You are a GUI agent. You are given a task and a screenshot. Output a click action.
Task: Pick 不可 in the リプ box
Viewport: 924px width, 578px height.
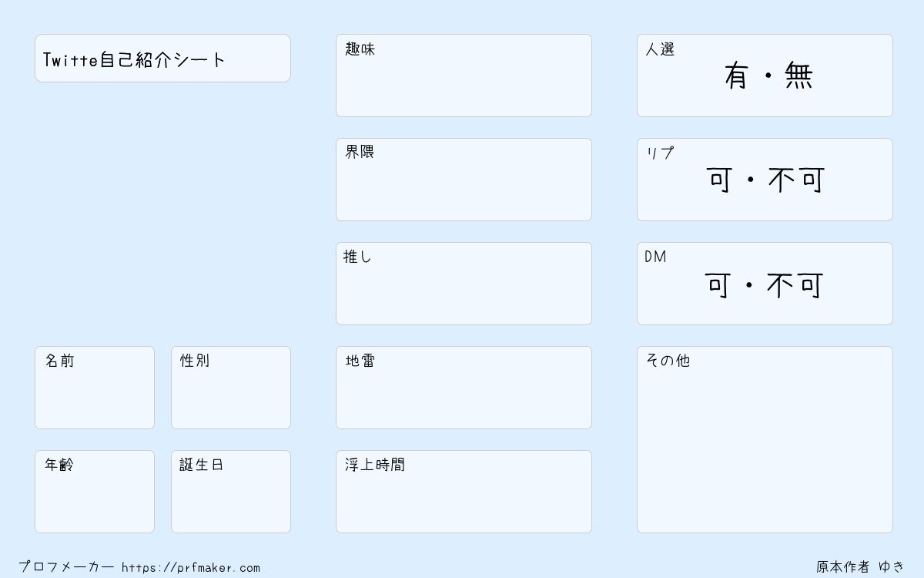click(796, 180)
